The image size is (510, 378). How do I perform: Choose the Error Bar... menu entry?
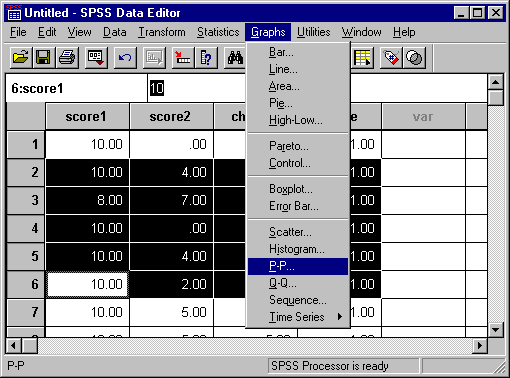click(x=298, y=206)
